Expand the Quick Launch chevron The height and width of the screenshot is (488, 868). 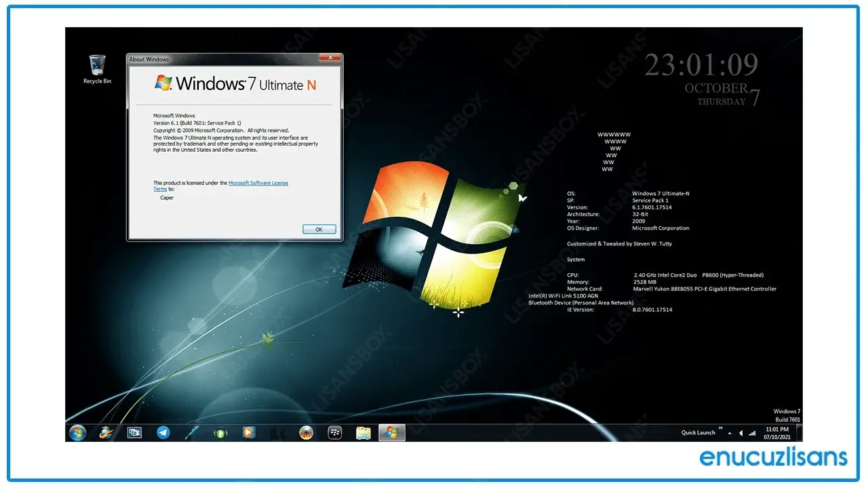(x=720, y=429)
